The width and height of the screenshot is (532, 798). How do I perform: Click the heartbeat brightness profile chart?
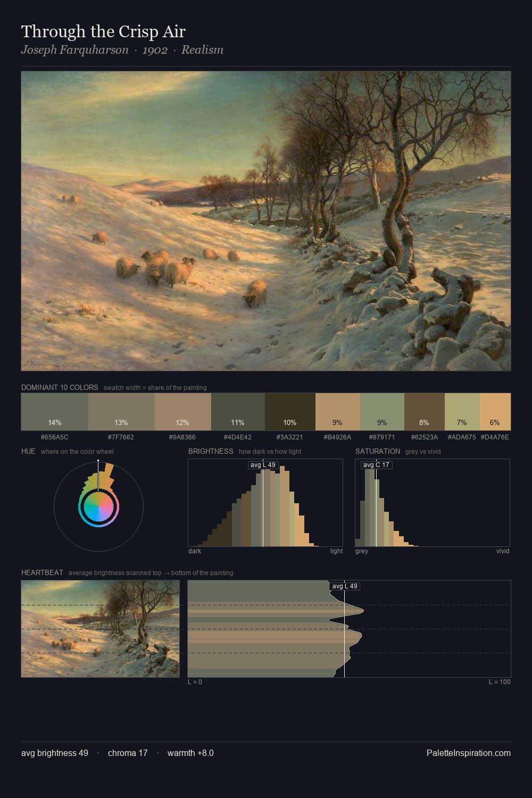349,629
